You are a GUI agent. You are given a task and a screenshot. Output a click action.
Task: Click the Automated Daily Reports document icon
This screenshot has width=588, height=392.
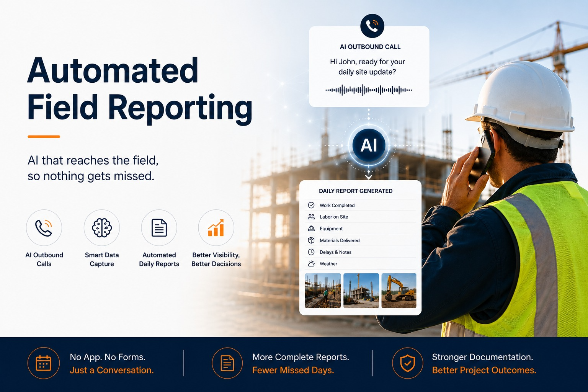159,227
